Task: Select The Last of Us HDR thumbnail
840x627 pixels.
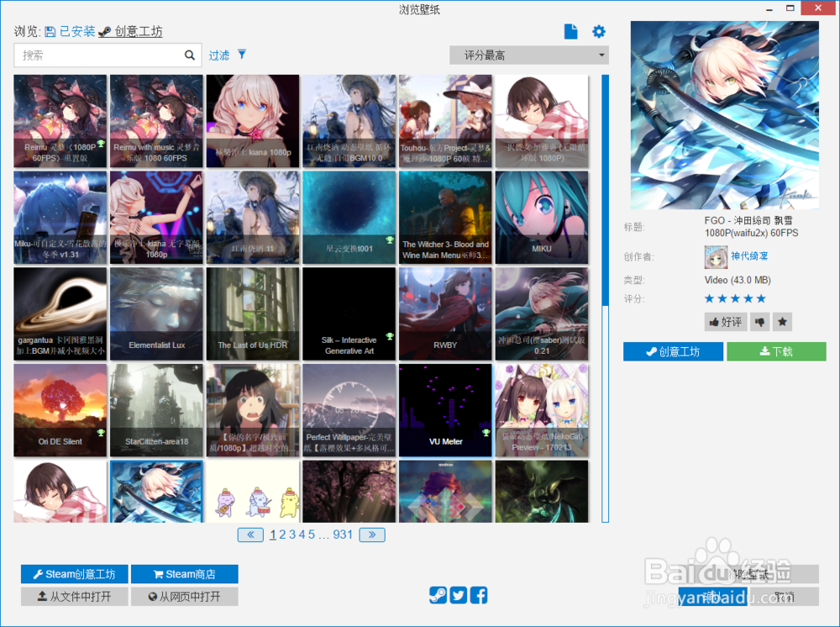Action: tap(253, 314)
